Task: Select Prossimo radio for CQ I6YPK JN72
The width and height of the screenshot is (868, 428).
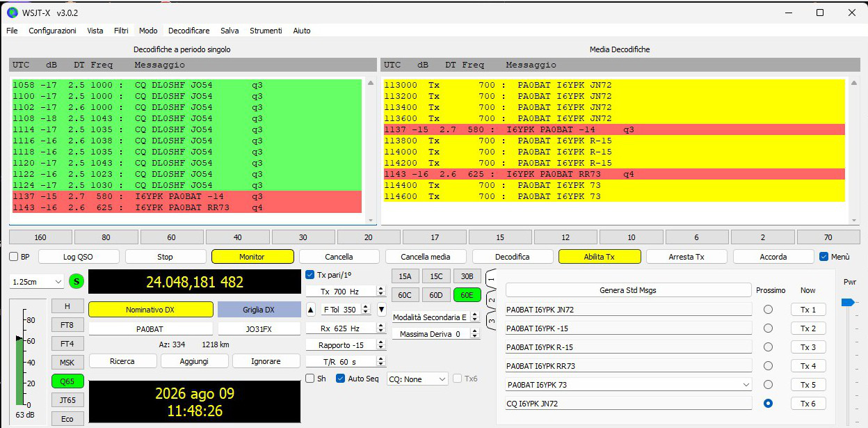Action: tap(769, 403)
